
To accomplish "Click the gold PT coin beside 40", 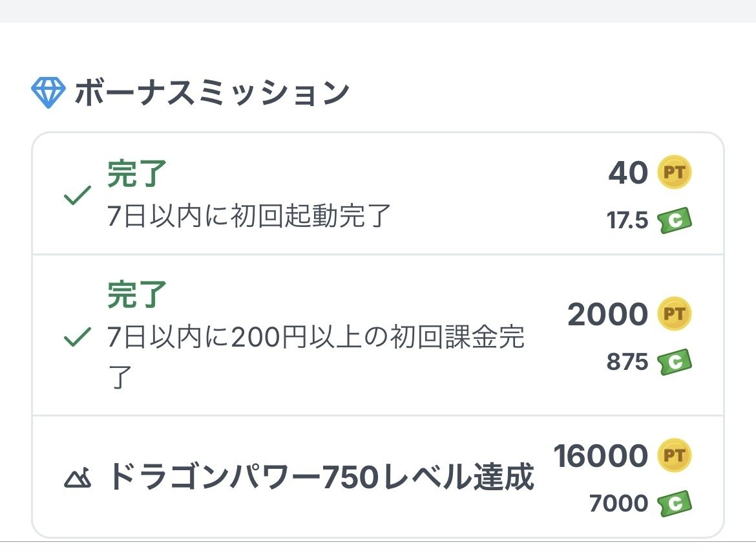I will pyautogui.click(x=674, y=173).
